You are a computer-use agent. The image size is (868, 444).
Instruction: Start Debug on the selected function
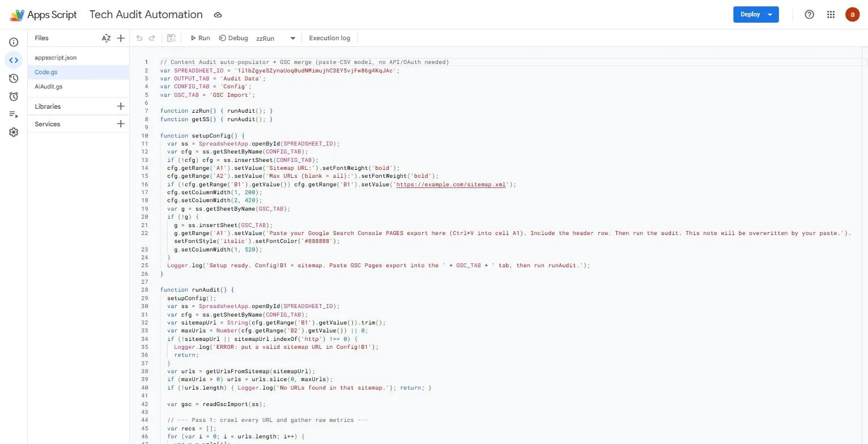(233, 38)
